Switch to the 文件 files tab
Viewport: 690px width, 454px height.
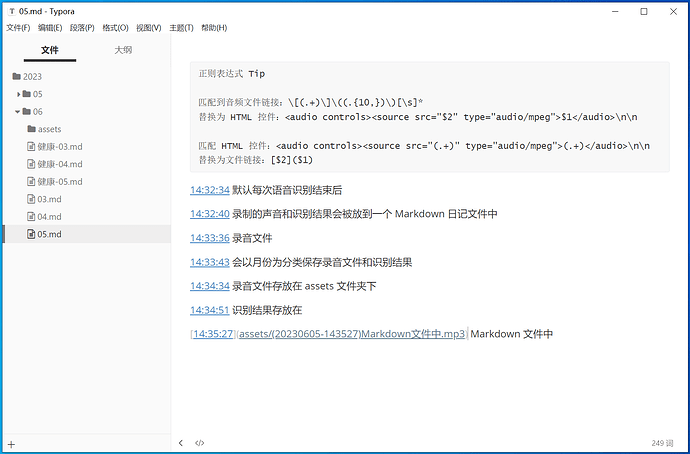[x=50, y=49]
